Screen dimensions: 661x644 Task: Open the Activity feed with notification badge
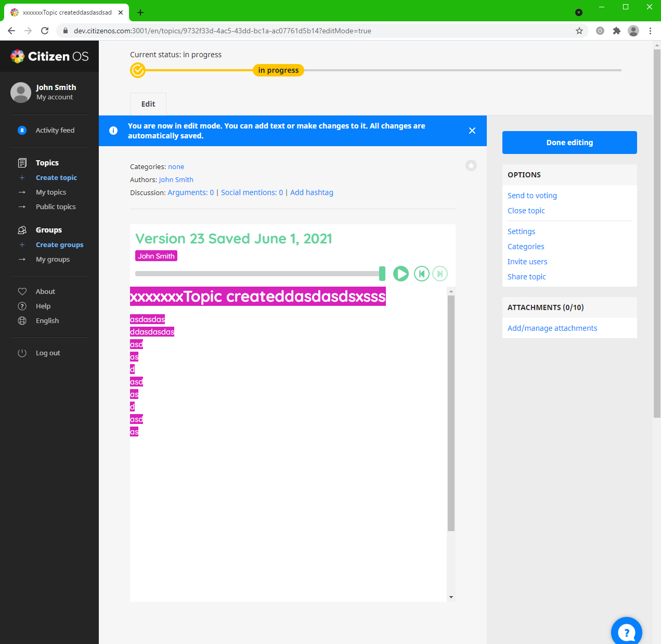click(22, 130)
